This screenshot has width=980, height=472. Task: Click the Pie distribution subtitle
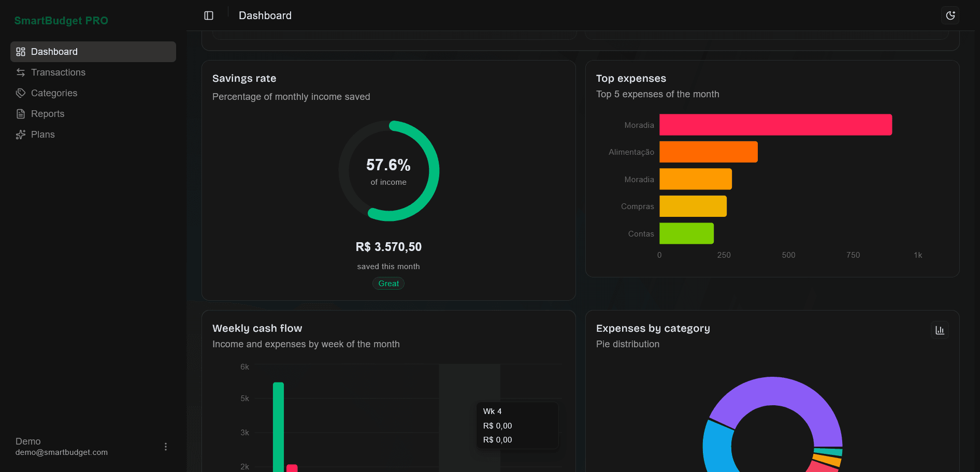(628, 344)
